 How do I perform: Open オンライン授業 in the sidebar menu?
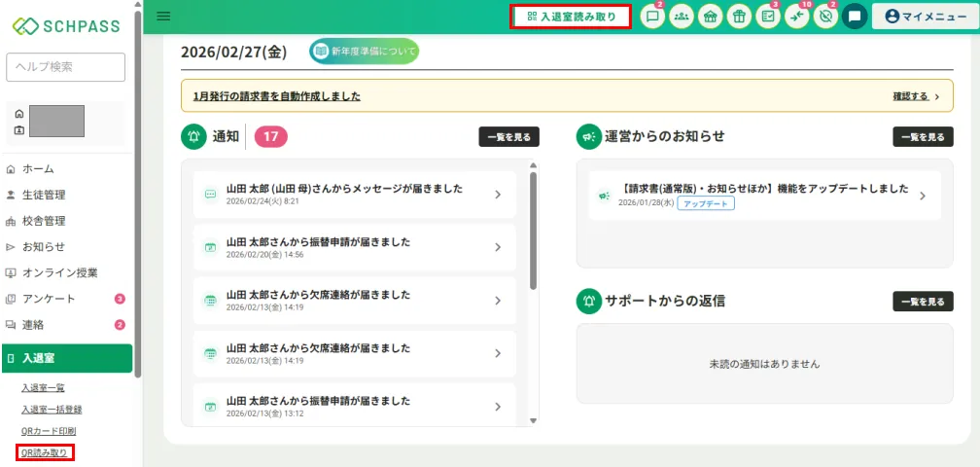59,272
